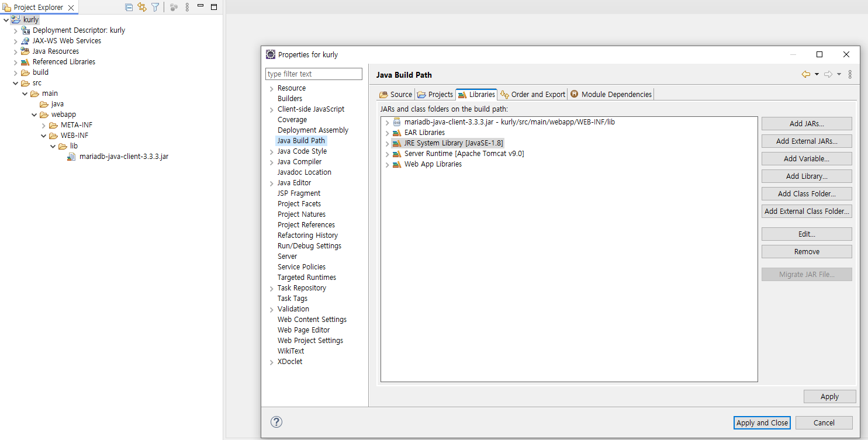Switch to the Projects tab

pos(435,94)
